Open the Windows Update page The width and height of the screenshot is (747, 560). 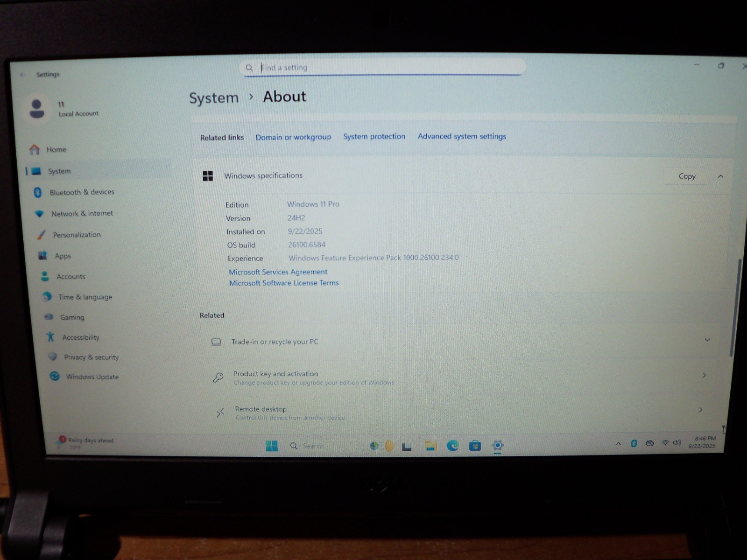click(x=92, y=377)
